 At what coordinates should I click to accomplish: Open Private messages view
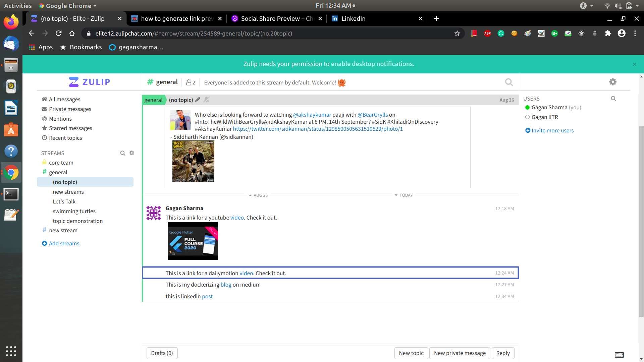click(70, 109)
